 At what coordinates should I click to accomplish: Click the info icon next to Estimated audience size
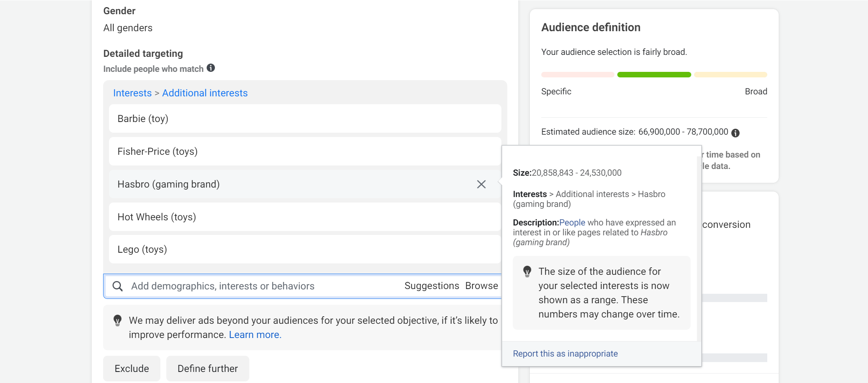[735, 133]
